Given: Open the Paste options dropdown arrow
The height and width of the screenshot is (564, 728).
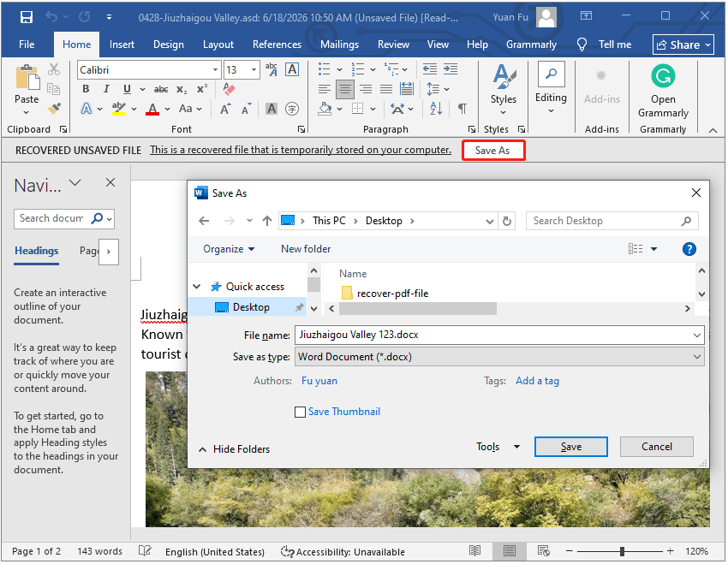Looking at the screenshot, I should pyautogui.click(x=27, y=112).
